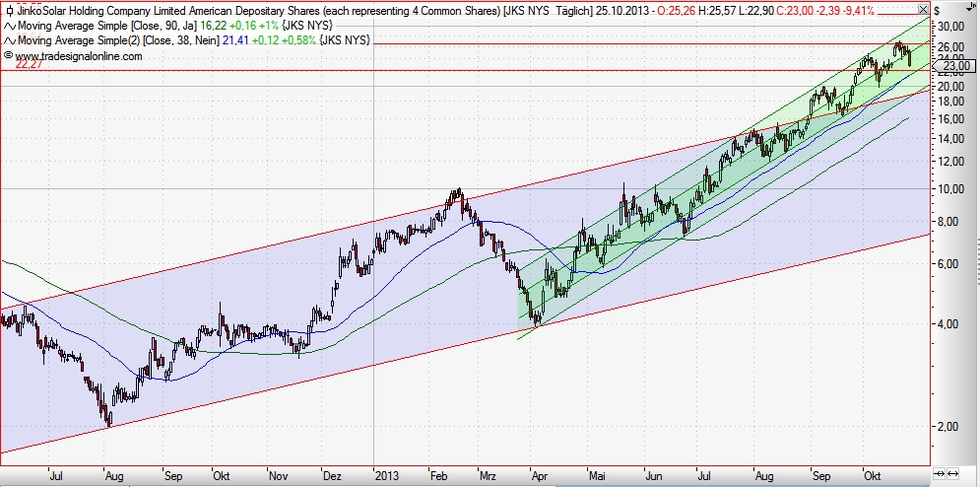Click the red 22,27 support level label
The height and width of the screenshot is (487, 980).
(29, 64)
